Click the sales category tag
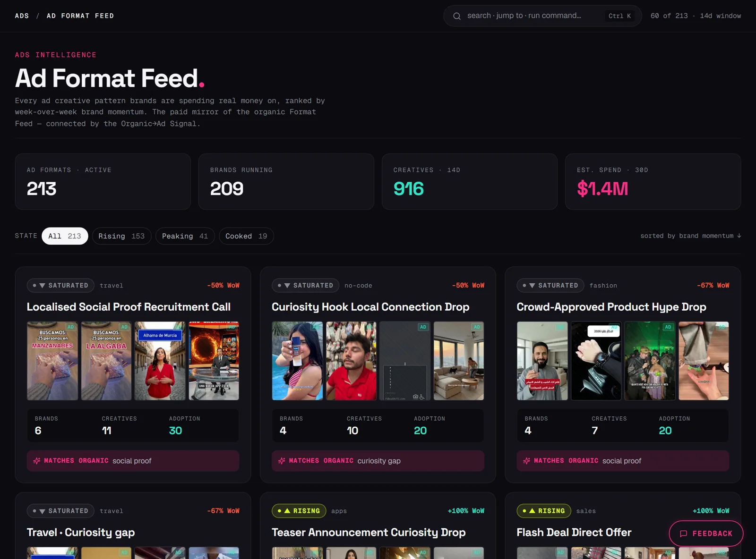Viewport: 756px width, 559px height. tap(586, 511)
